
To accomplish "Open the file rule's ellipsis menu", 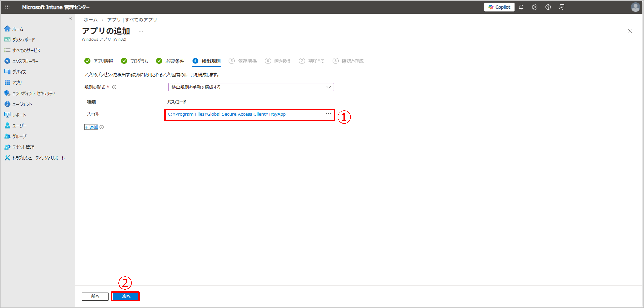I will click(328, 114).
